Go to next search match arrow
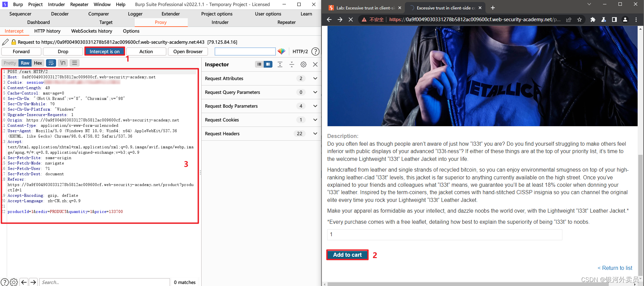The width and height of the screenshot is (644, 286). click(33, 282)
